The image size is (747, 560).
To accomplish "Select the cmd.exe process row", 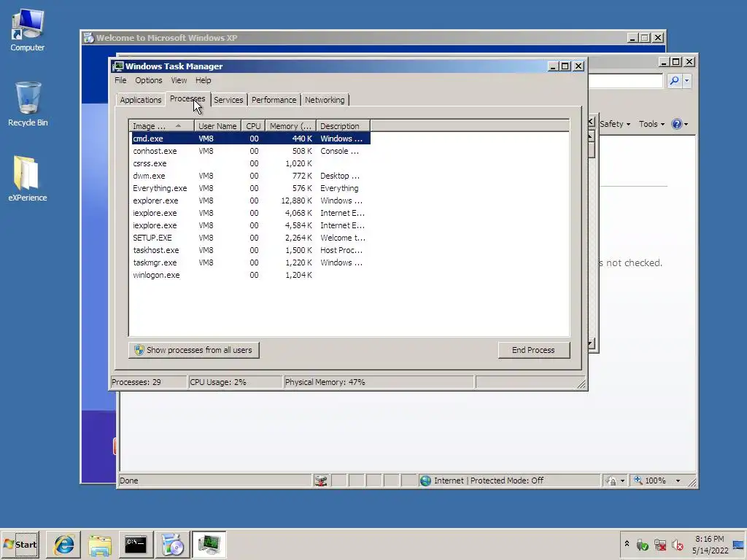I will pos(251,139).
